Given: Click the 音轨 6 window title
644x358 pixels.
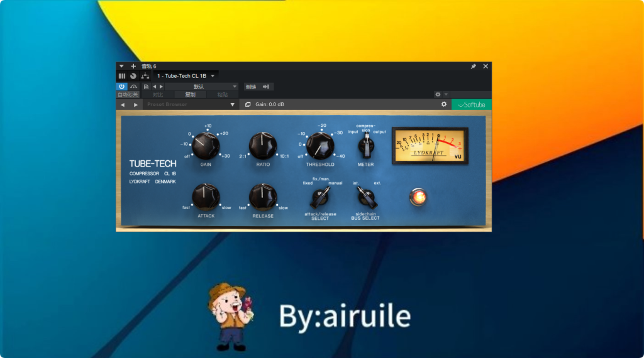Looking at the screenshot, I should coord(148,66).
